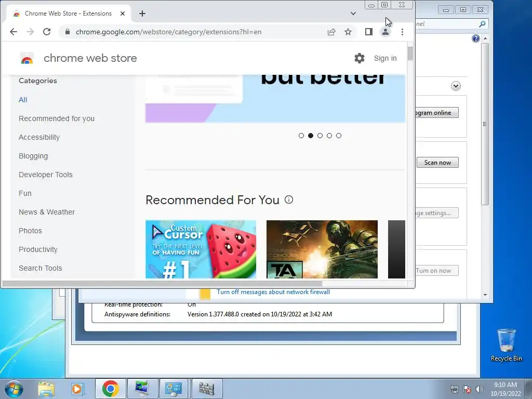The image size is (532, 399).
Task: Open the tab search dropdown arrow
Action: pyautogui.click(x=353, y=14)
